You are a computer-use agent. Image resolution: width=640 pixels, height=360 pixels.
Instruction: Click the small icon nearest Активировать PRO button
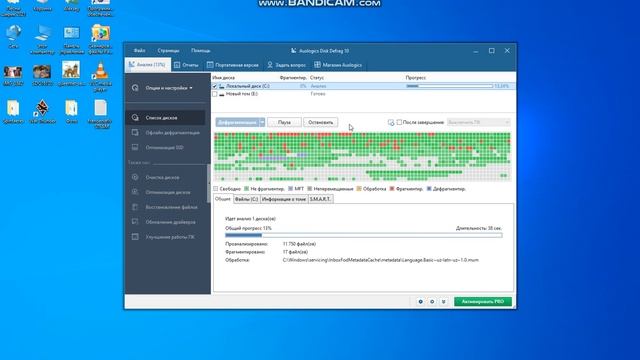coord(443,302)
